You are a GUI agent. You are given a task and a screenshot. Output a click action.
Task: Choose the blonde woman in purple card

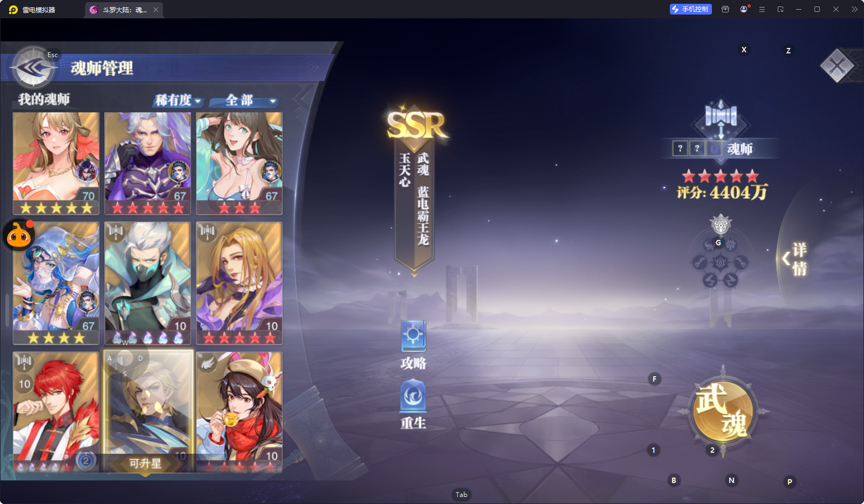[239, 284]
